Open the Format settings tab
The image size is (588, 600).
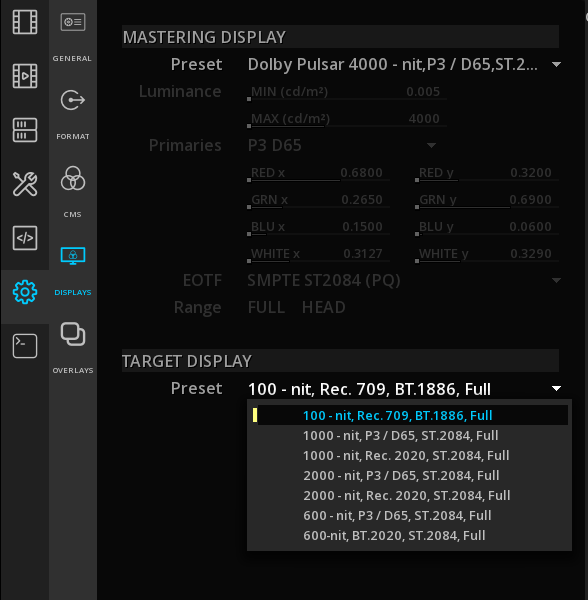(73, 115)
